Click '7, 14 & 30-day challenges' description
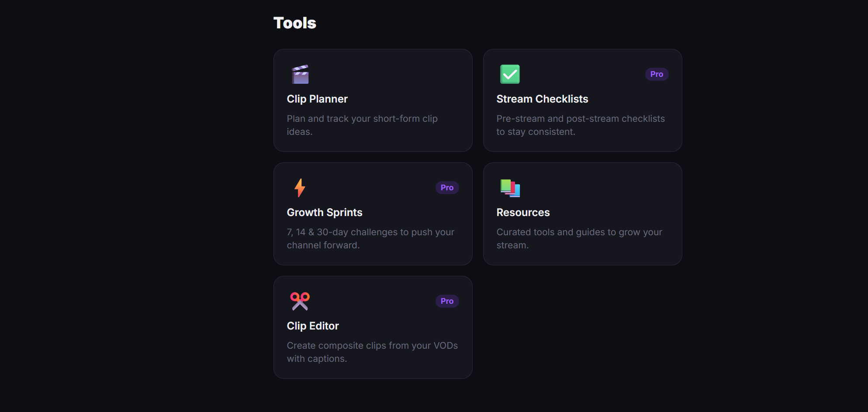The height and width of the screenshot is (412, 868). click(370, 239)
